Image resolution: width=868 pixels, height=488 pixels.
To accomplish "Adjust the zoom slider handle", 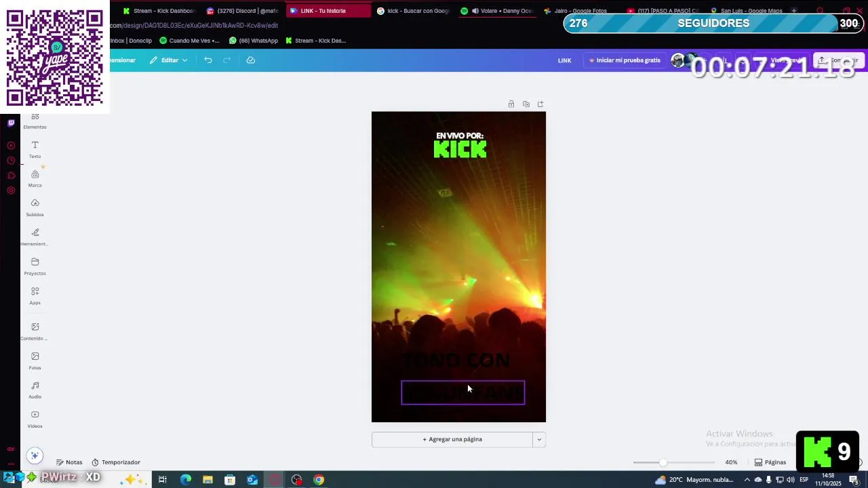I will [x=663, y=462].
